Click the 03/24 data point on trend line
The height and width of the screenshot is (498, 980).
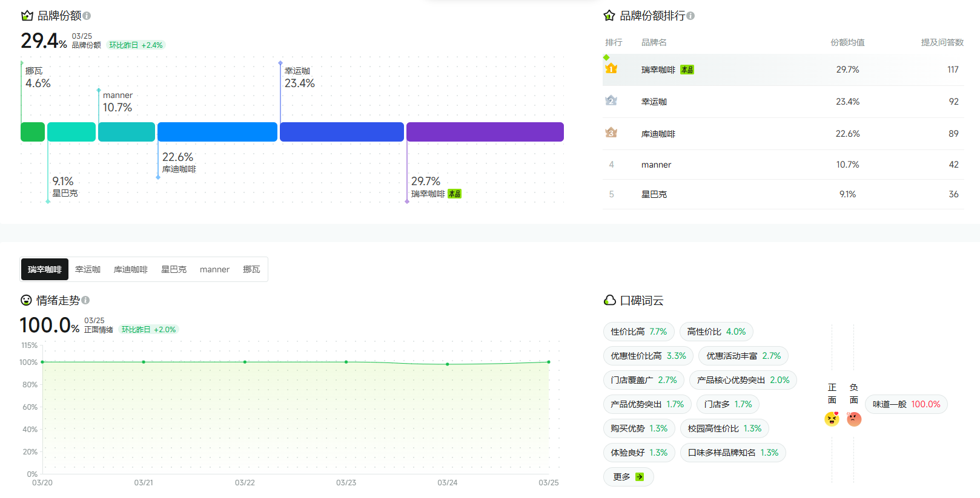(x=448, y=364)
